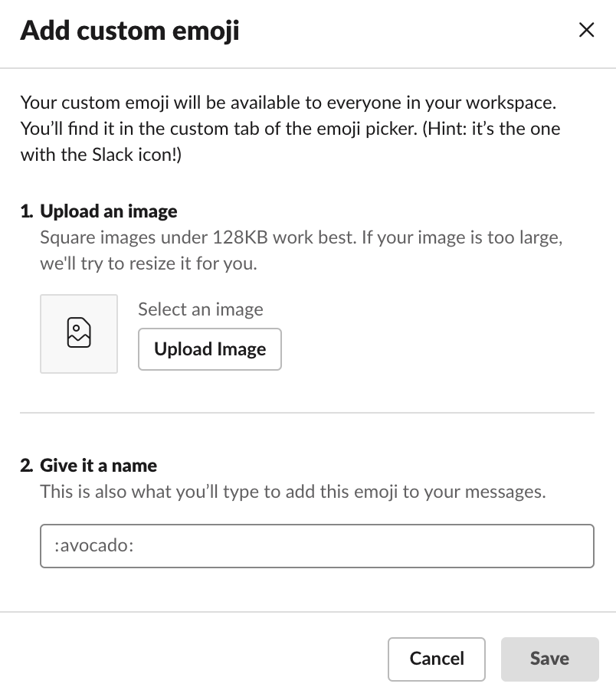Click the :avocado: placeholder text
616x700 pixels.
[93, 545]
